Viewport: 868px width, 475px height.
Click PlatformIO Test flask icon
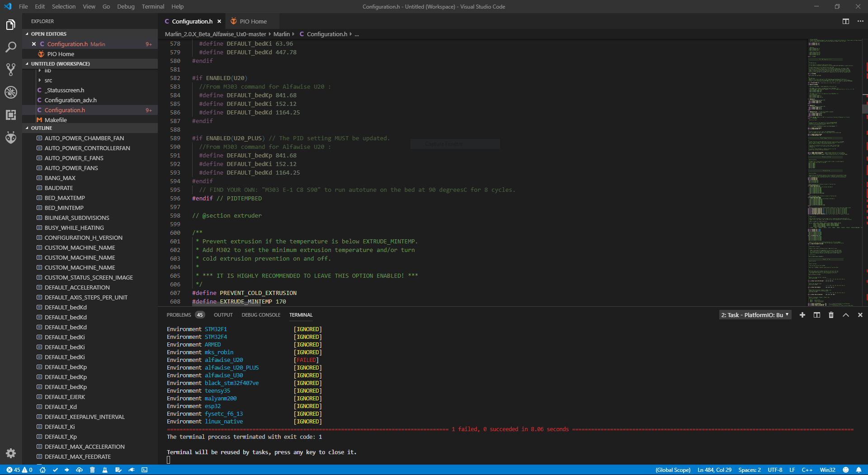coord(105,470)
